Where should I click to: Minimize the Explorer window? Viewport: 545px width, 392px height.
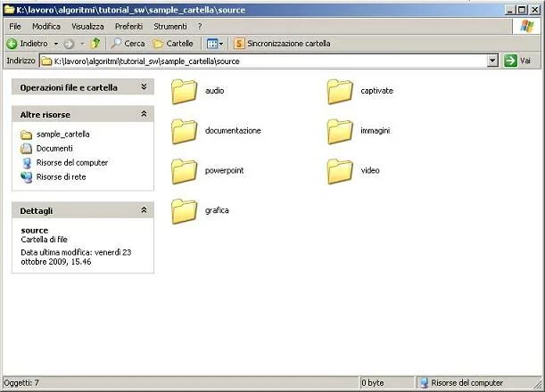tap(509, 10)
